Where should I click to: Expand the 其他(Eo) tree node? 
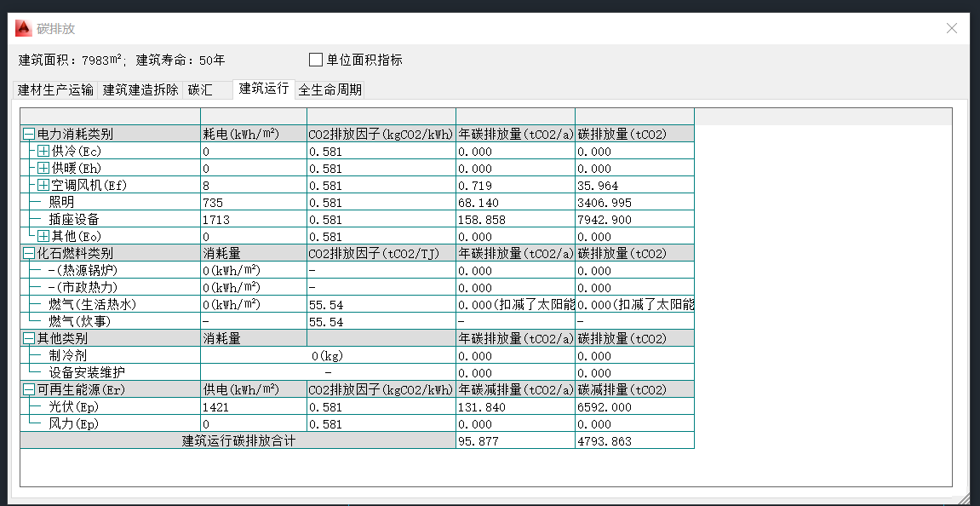pos(43,236)
